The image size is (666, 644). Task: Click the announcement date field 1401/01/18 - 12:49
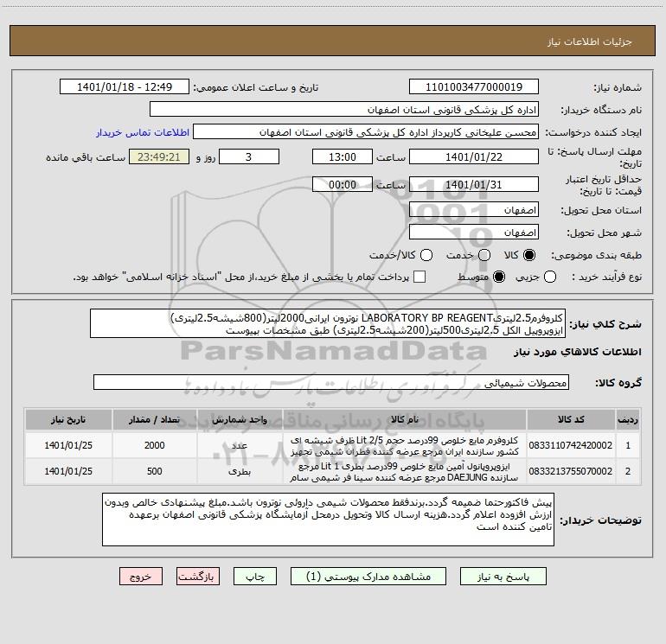click(x=125, y=87)
